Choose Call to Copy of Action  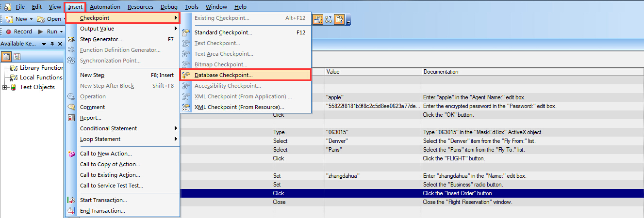123,164
